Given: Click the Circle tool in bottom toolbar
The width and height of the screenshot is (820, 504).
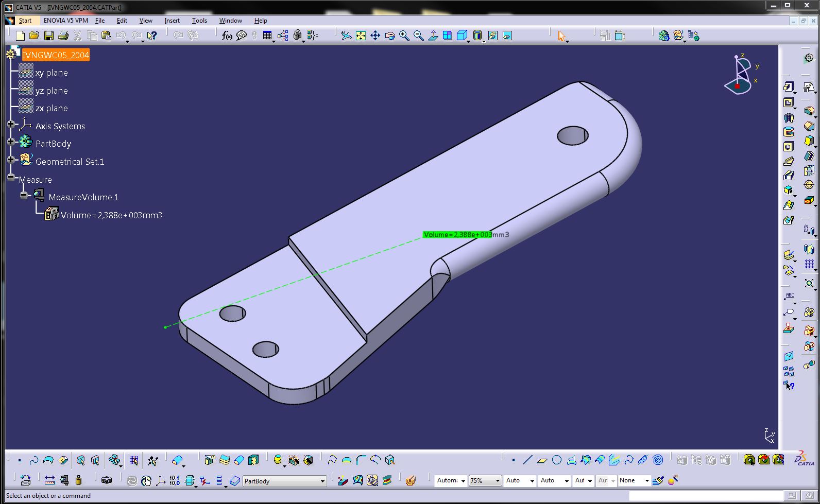Looking at the screenshot, I should (x=557, y=460).
